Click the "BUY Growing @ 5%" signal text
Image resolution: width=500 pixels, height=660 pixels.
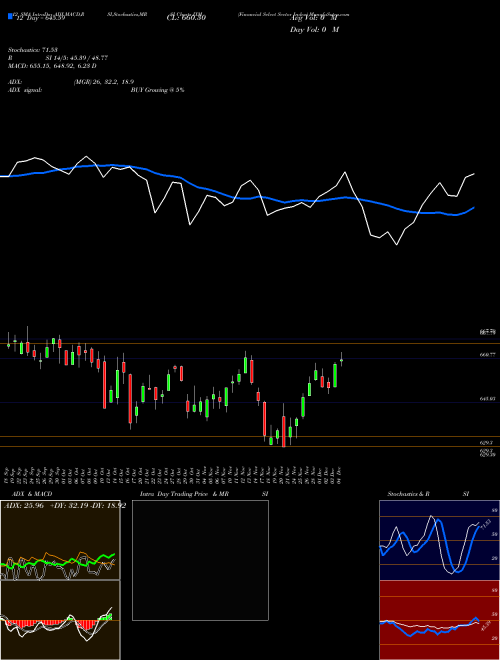pyautogui.click(x=157, y=90)
